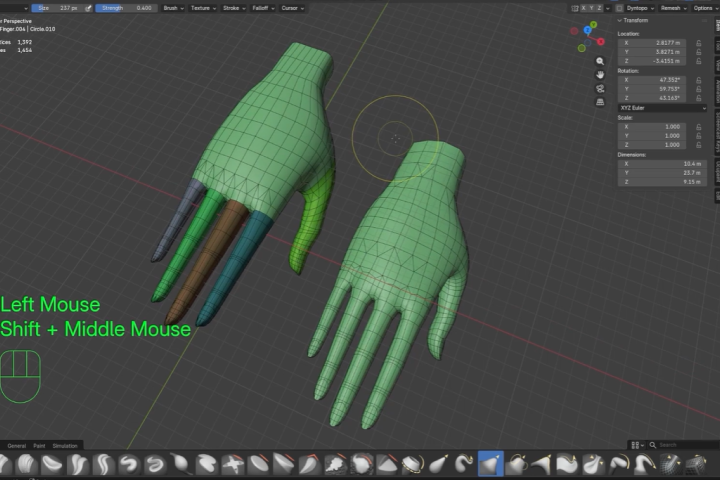Click the brush Size slider
Viewport: 720px width, 480px height.
[x=57, y=8]
